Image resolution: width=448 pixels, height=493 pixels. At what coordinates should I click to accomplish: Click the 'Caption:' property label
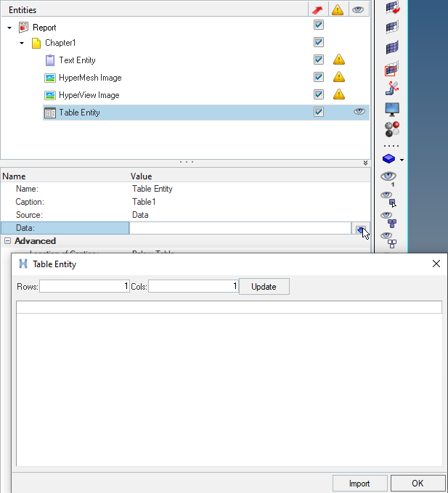[x=30, y=202]
